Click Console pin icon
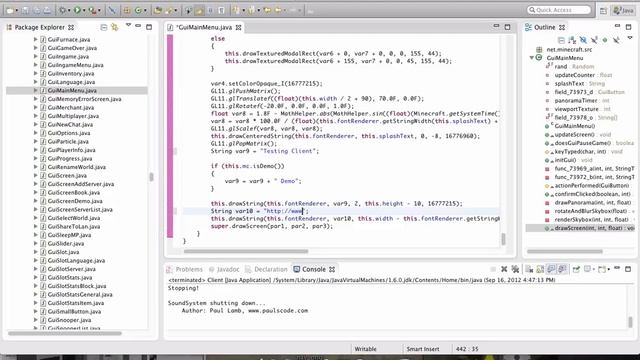This screenshot has height=360, width=640. (576, 269)
